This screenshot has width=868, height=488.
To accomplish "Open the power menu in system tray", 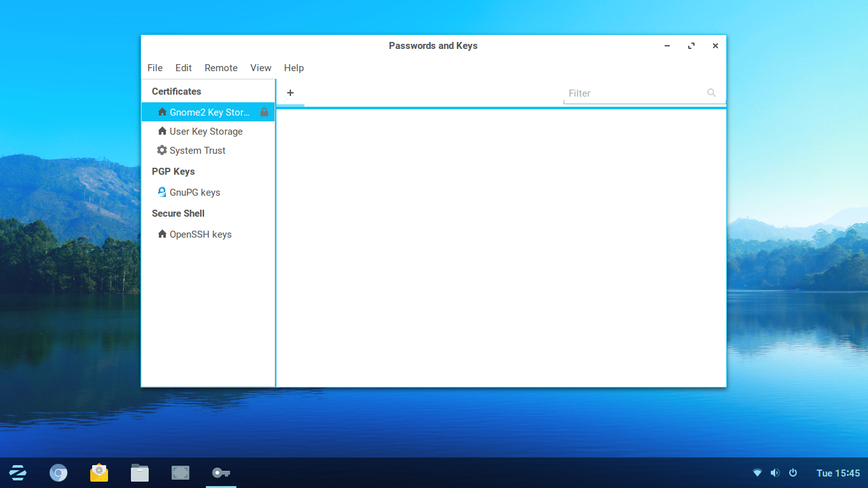I will (793, 473).
